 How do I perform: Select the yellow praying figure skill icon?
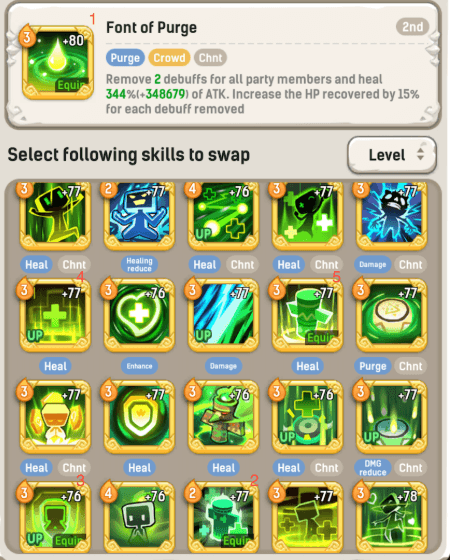(55, 416)
